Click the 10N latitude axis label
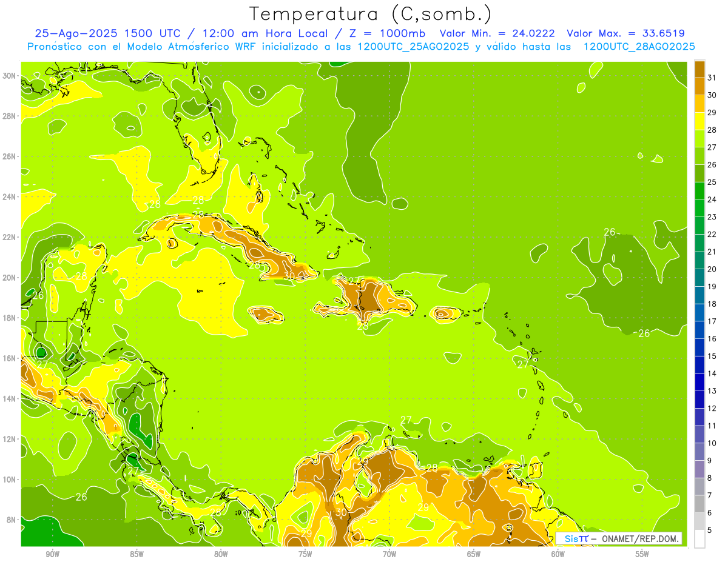 click(x=9, y=480)
